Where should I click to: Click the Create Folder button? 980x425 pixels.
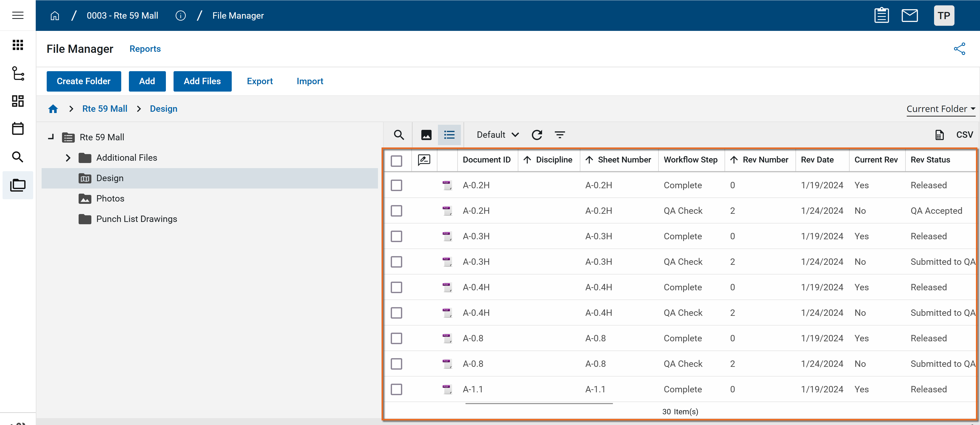84,81
